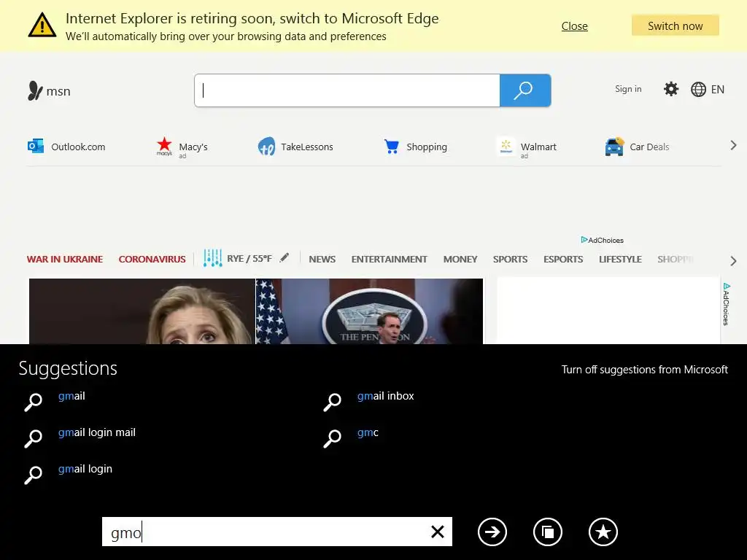Open MSN settings gear icon
The width and height of the screenshot is (747, 560).
click(x=671, y=89)
